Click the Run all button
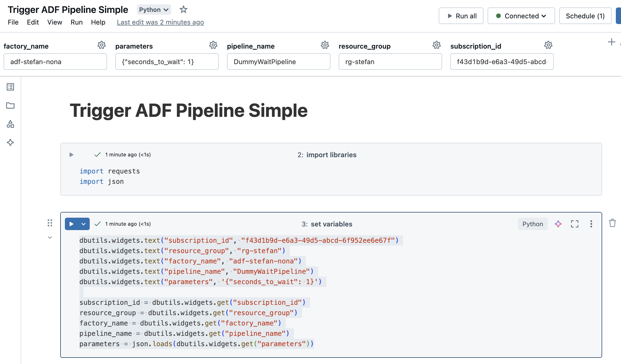This screenshot has width=621, height=364. [461, 16]
